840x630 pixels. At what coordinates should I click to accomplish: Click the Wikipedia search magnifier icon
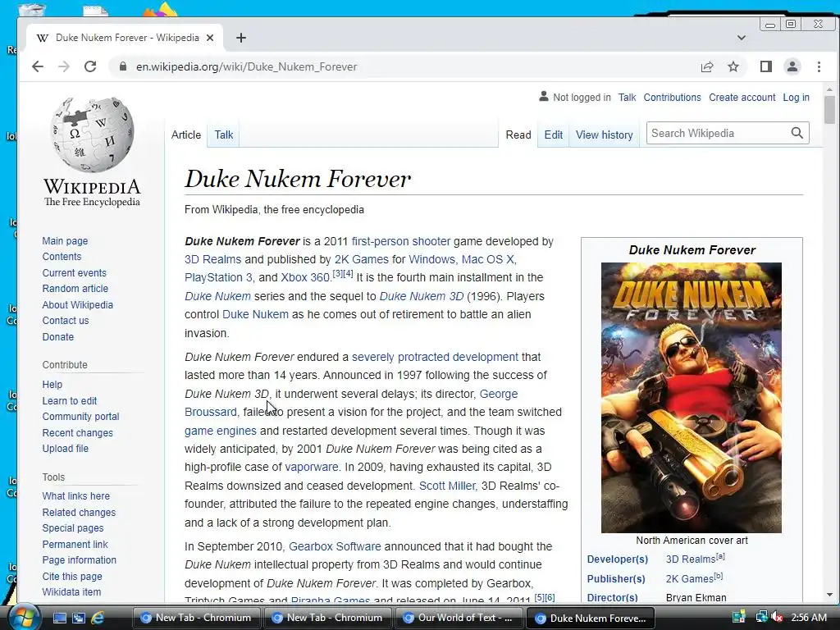click(797, 133)
